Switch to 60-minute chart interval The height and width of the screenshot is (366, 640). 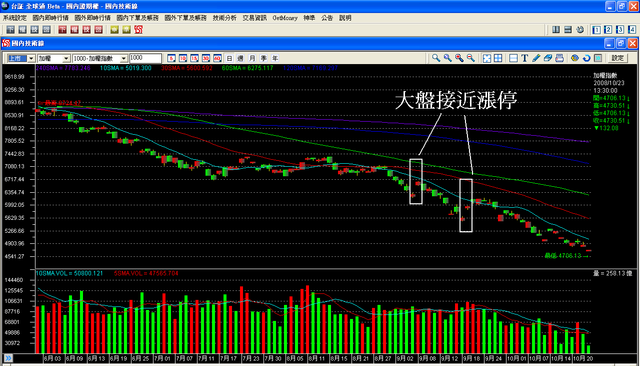pyautogui.click(x=217, y=58)
